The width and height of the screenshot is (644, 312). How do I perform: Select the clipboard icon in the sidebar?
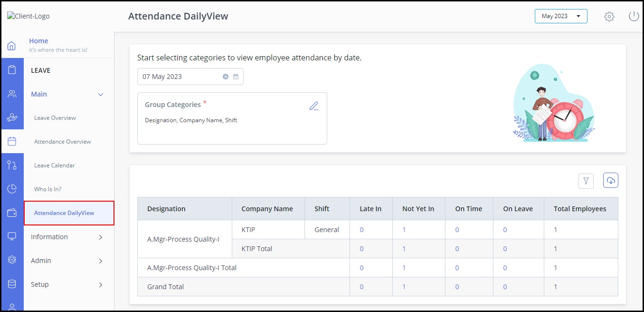[12, 69]
